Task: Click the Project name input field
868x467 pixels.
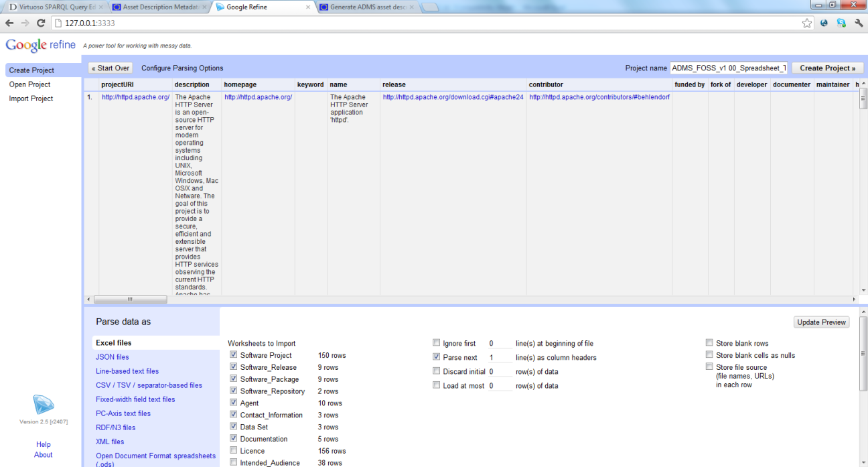Action: coord(729,68)
